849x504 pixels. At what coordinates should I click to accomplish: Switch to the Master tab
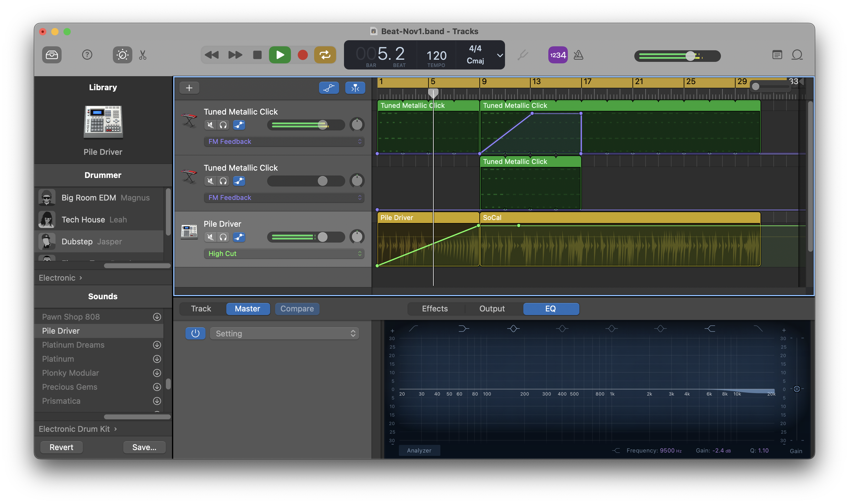(x=248, y=309)
